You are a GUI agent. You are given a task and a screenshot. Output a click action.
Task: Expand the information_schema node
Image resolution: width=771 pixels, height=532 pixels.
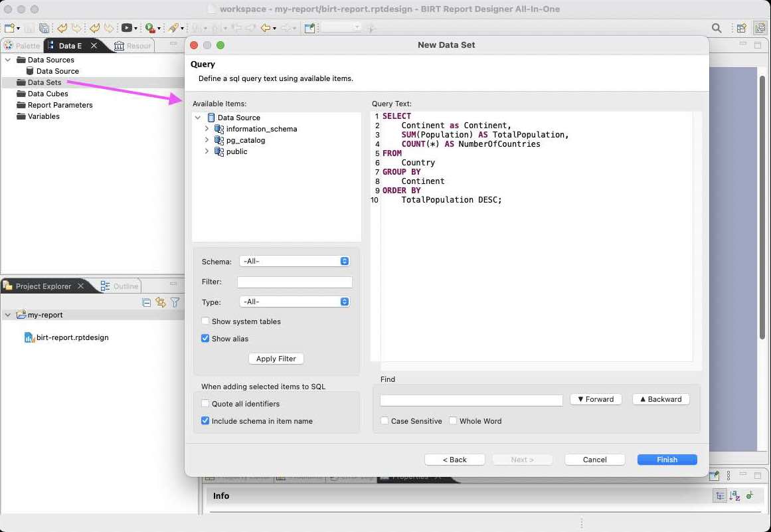point(207,129)
